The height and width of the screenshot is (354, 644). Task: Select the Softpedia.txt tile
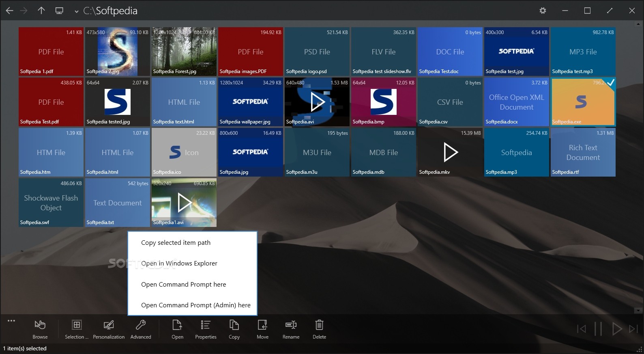[118, 203]
